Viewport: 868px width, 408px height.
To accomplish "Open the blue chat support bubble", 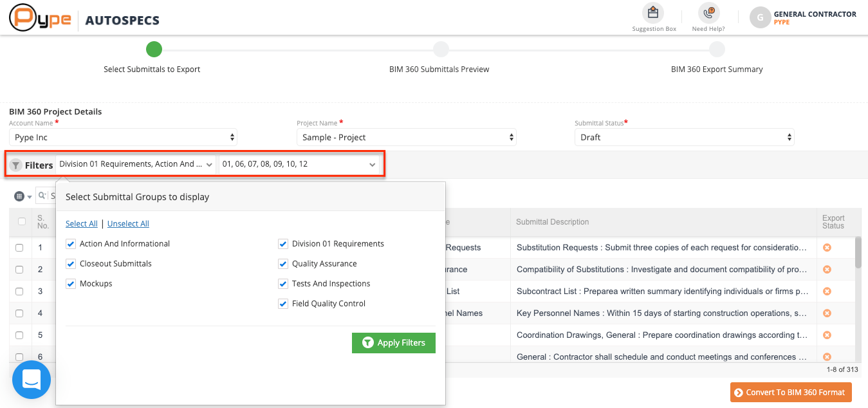I will tap(32, 380).
